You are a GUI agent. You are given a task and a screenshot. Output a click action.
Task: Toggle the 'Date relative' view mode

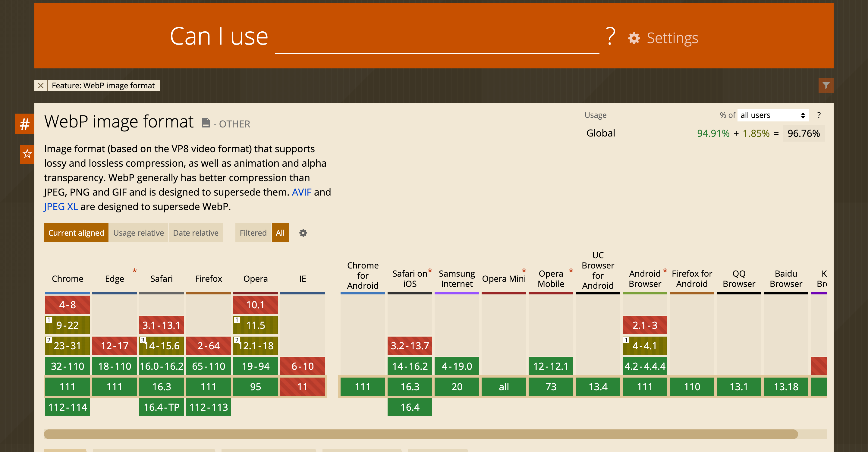(x=196, y=232)
